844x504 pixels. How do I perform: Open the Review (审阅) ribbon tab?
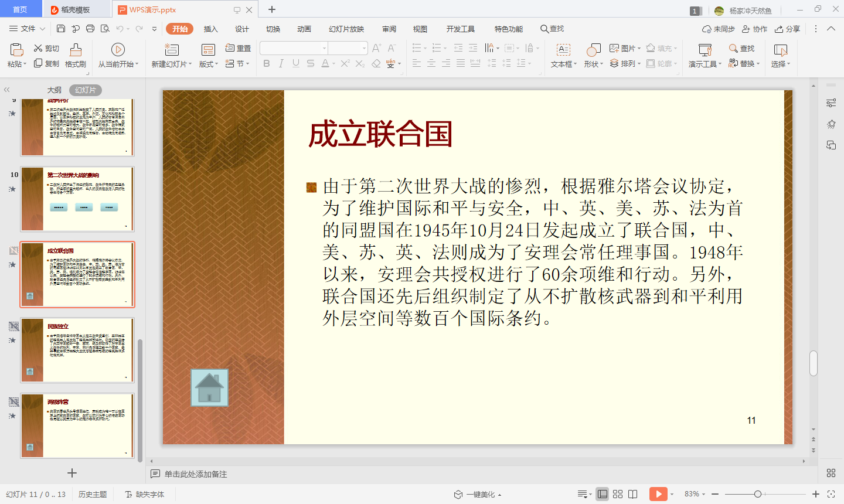[x=389, y=29]
